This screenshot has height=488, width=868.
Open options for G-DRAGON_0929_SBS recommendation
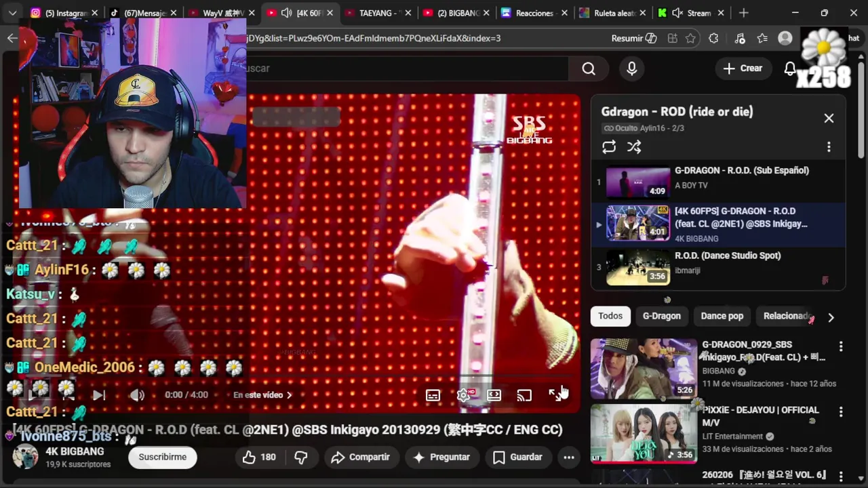[841, 346]
